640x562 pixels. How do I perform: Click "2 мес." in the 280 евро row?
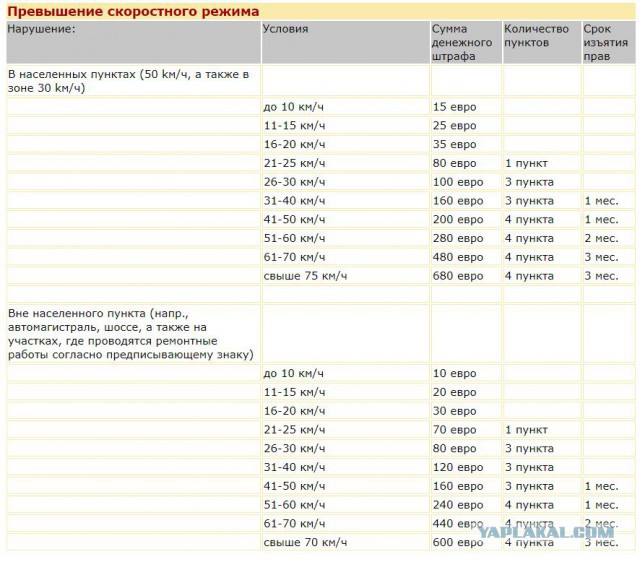601,238
